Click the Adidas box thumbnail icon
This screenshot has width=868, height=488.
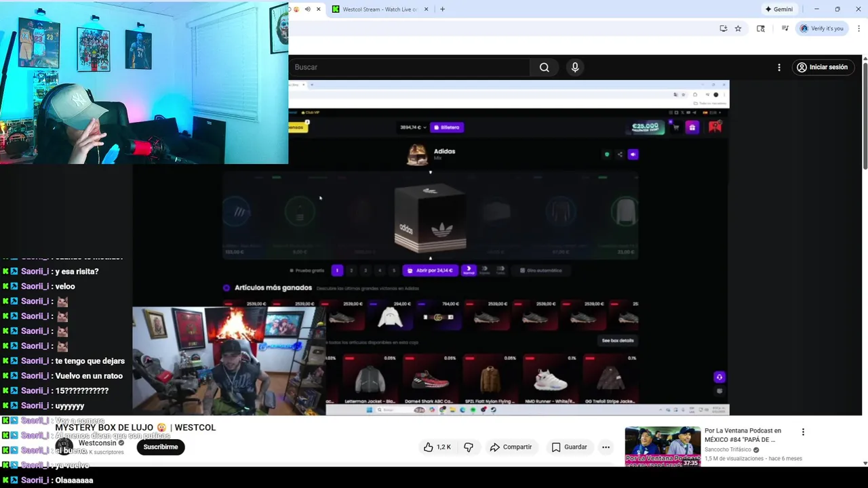417,155
